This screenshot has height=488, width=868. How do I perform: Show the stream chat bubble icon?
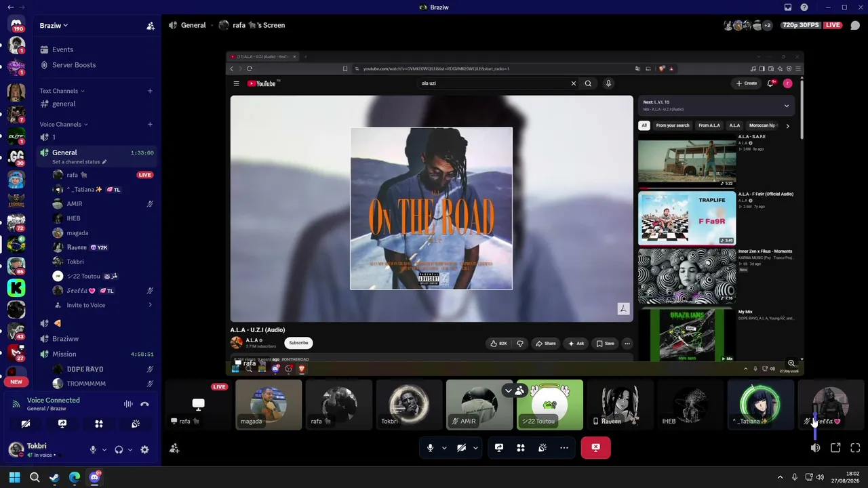855,25
